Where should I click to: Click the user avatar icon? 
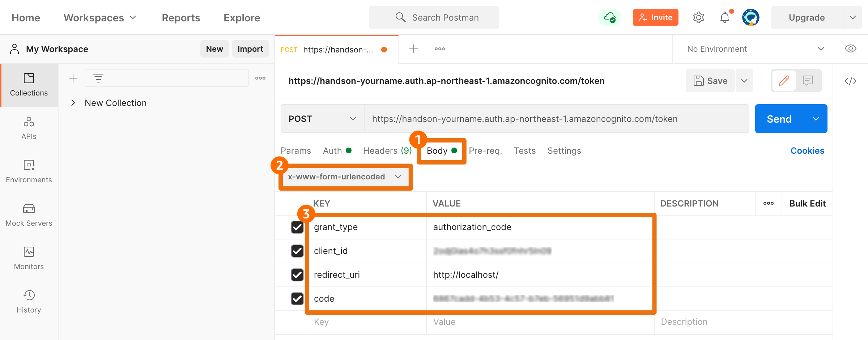click(x=751, y=17)
